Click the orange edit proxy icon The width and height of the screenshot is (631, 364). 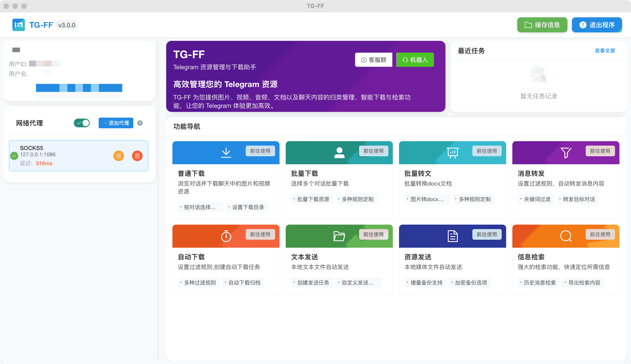coord(119,156)
